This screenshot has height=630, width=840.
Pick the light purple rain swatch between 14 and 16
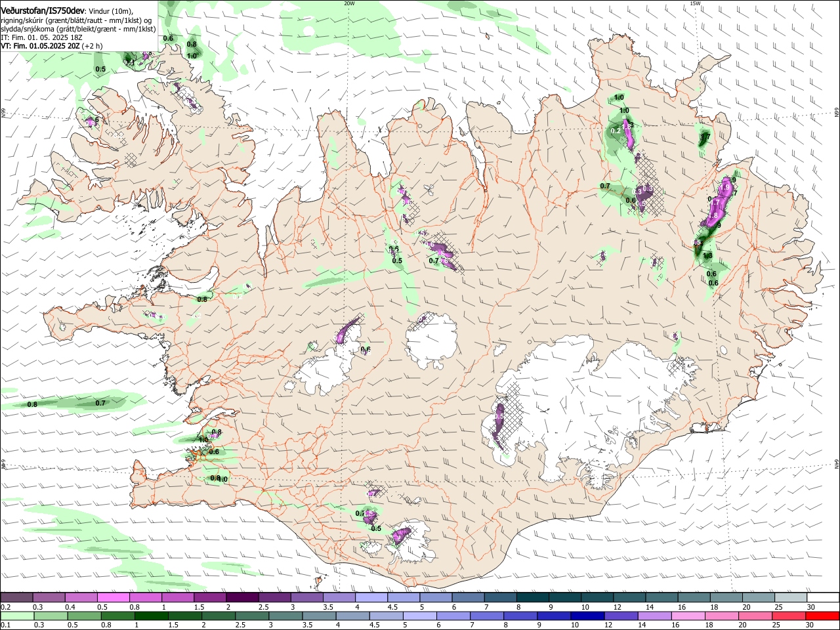(654, 616)
